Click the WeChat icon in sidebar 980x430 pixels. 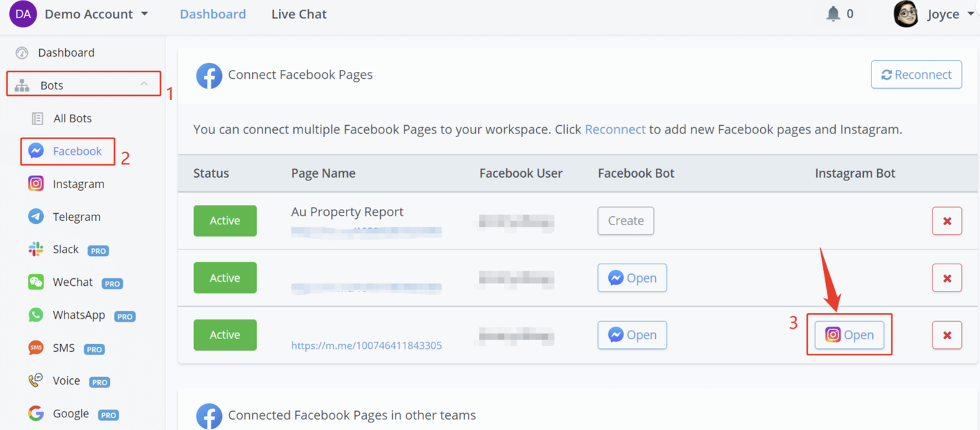(x=36, y=282)
